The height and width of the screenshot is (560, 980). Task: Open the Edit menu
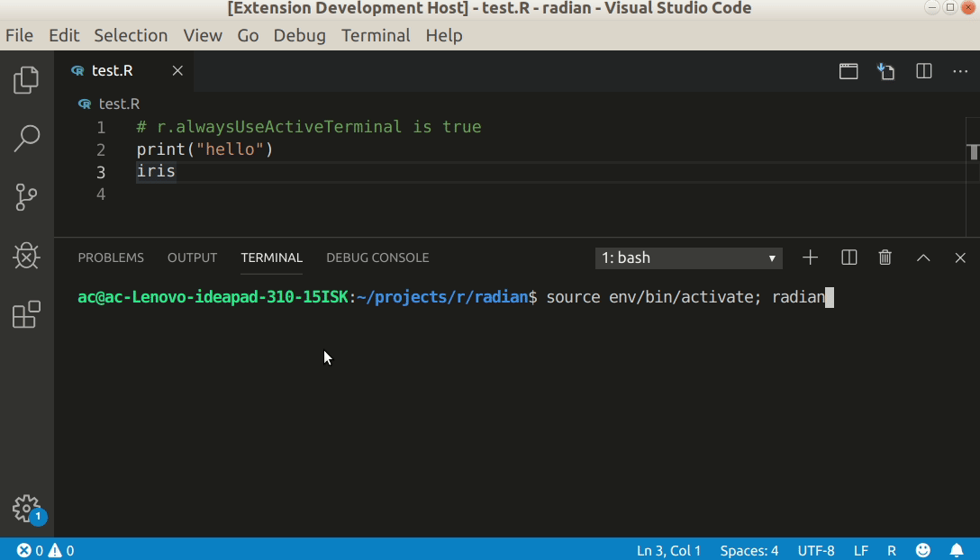click(x=64, y=36)
